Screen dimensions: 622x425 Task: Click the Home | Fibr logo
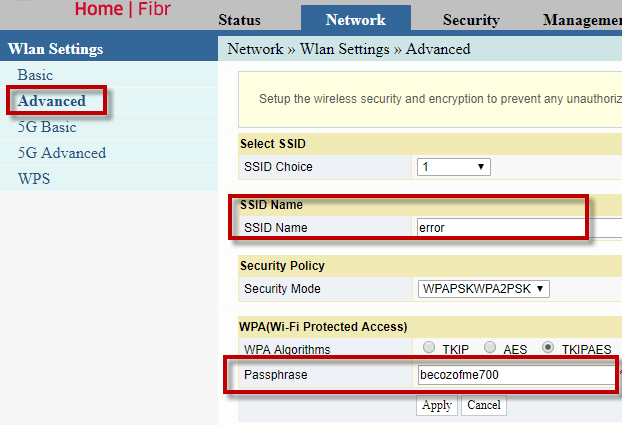tap(123, 9)
